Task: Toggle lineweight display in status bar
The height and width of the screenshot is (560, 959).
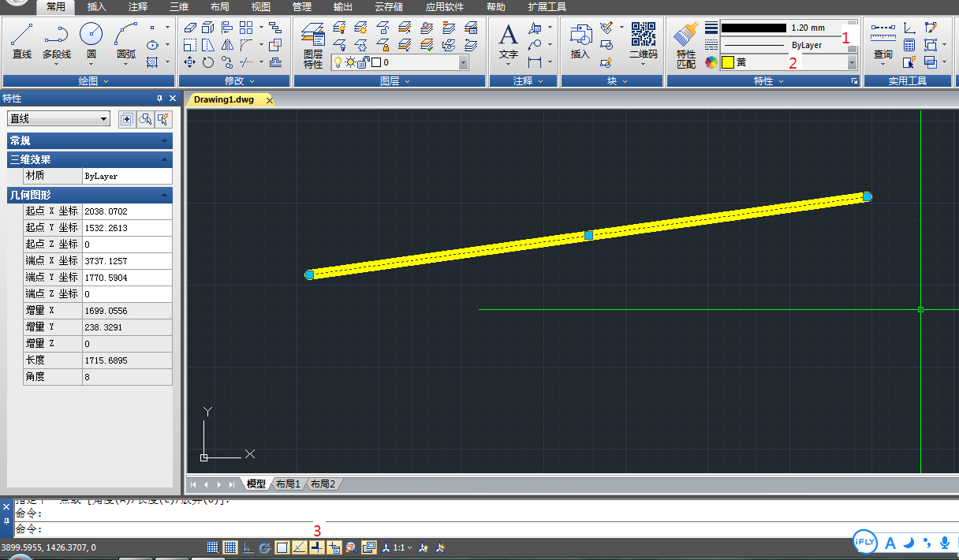Action: (317, 547)
